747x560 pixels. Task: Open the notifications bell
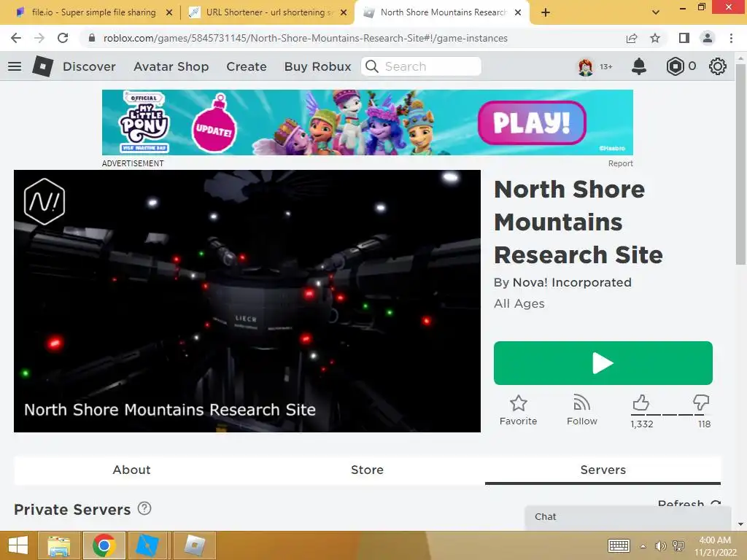click(639, 66)
